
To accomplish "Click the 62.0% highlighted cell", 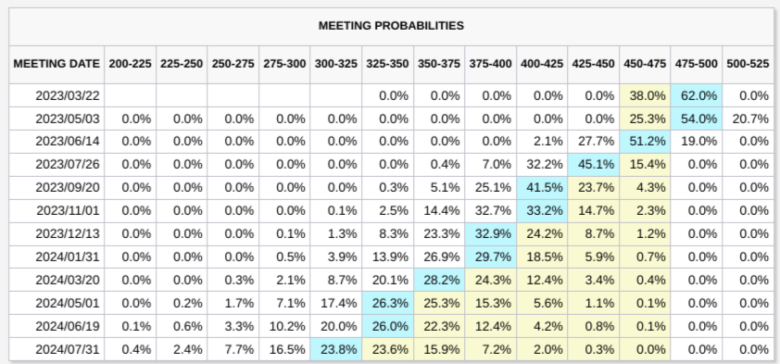I will (x=696, y=95).
